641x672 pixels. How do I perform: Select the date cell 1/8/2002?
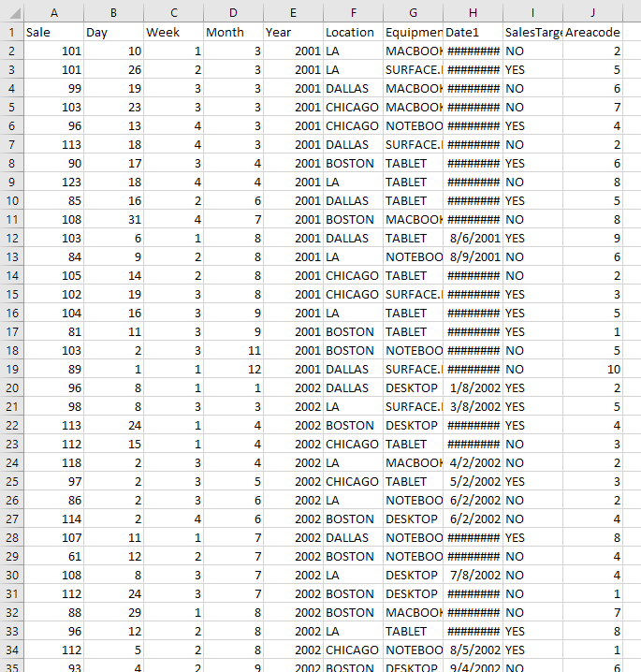point(473,387)
